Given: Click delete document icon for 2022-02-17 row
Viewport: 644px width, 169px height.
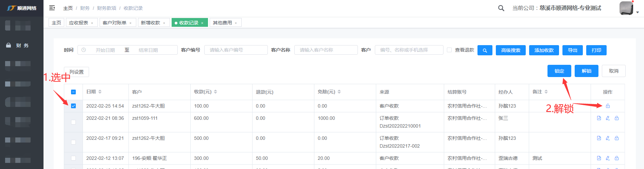Looking at the screenshot, I should (599, 138).
